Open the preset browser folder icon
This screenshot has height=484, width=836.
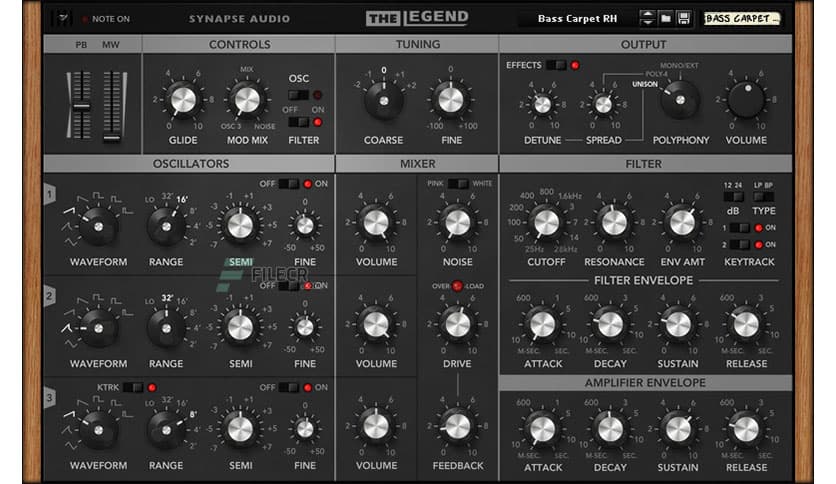tap(665, 19)
